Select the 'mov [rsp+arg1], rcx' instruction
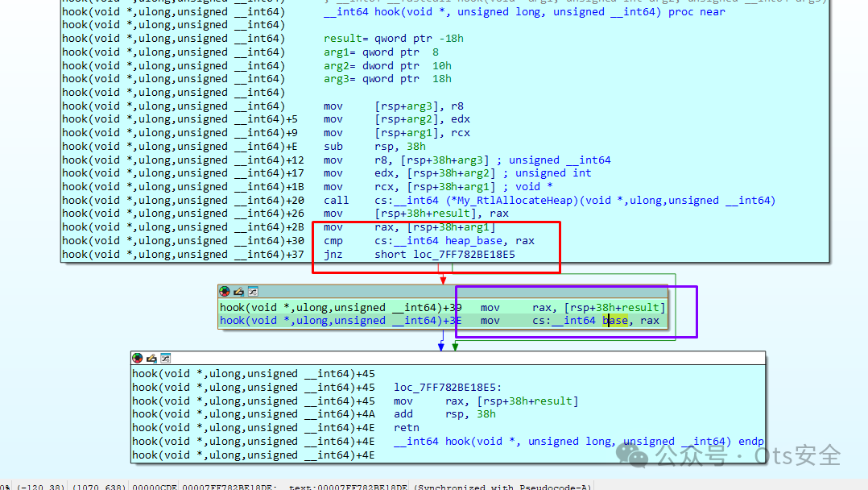This screenshot has height=490, width=868. [397, 133]
